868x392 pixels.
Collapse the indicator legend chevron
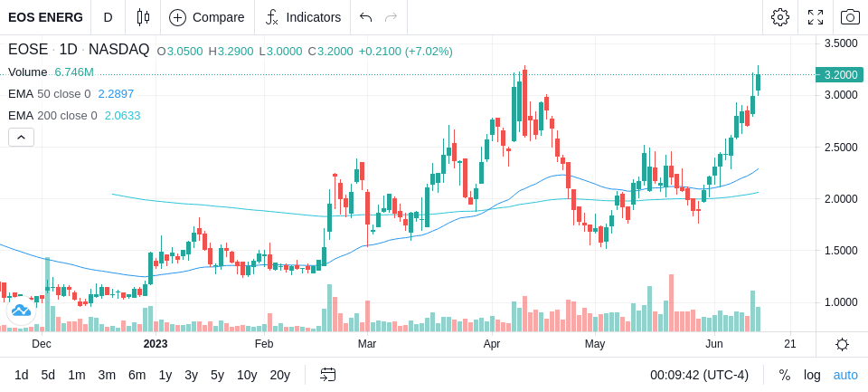(21, 137)
